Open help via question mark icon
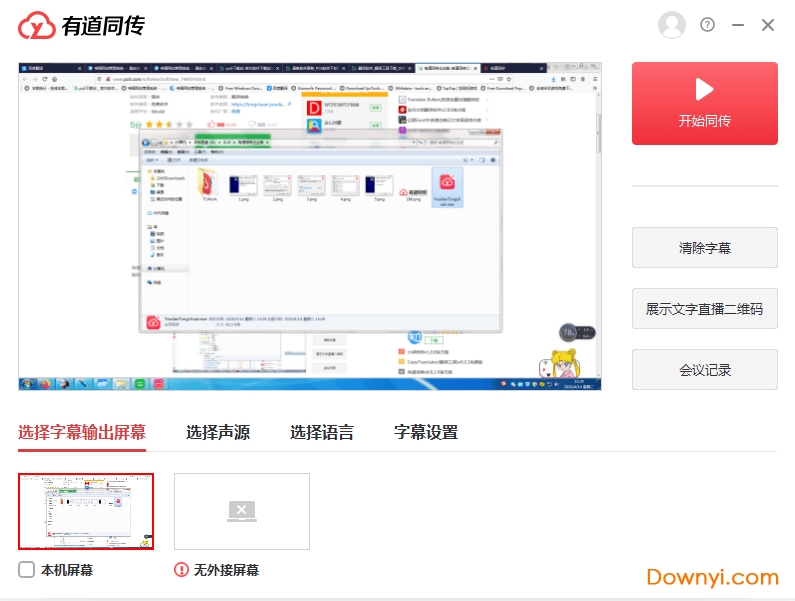Viewport: 795px width, 601px height. [708, 25]
